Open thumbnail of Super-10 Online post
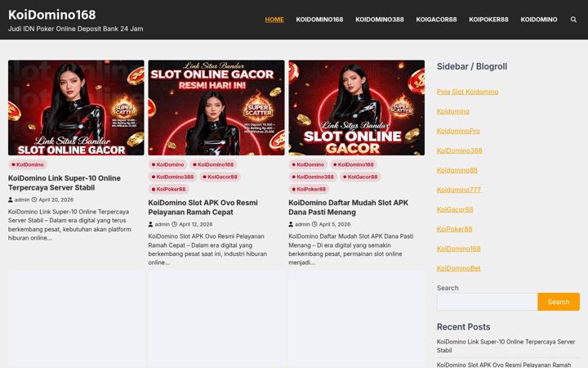This screenshot has height=368, width=588. 76,108
